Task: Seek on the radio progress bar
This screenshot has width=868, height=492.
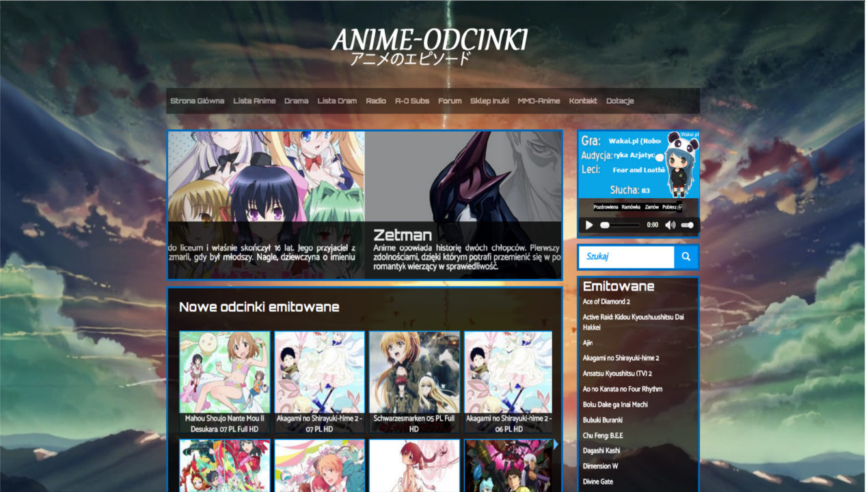Action: pos(620,225)
